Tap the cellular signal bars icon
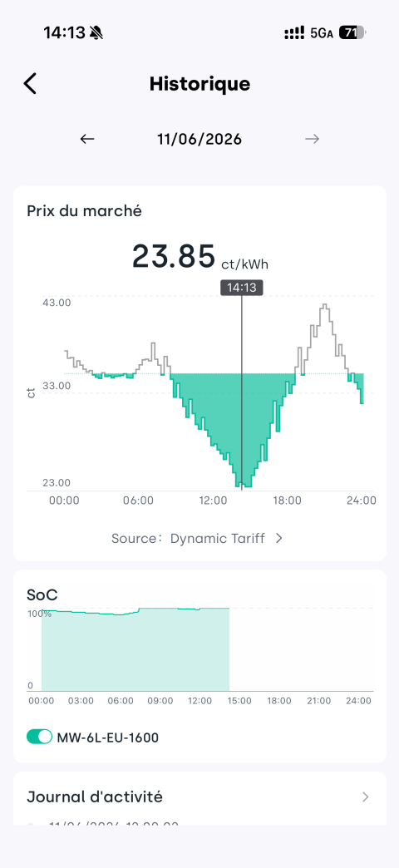 [x=294, y=33]
